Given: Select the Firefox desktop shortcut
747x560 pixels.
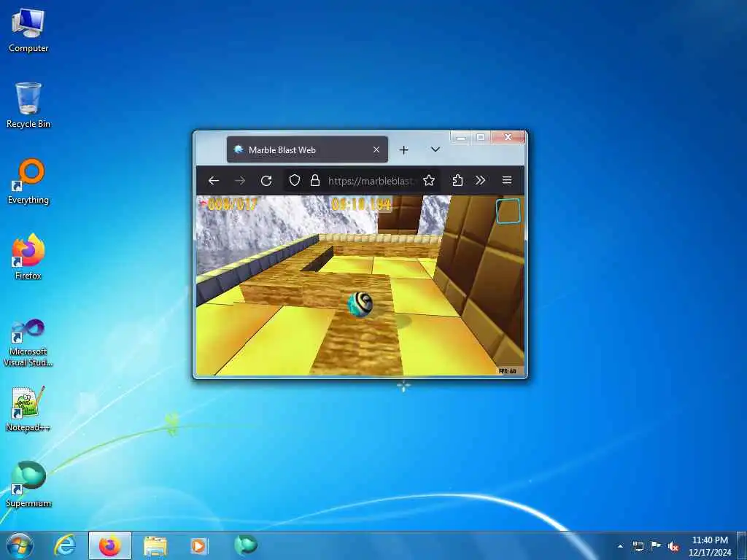Looking at the screenshot, I should [x=28, y=257].
